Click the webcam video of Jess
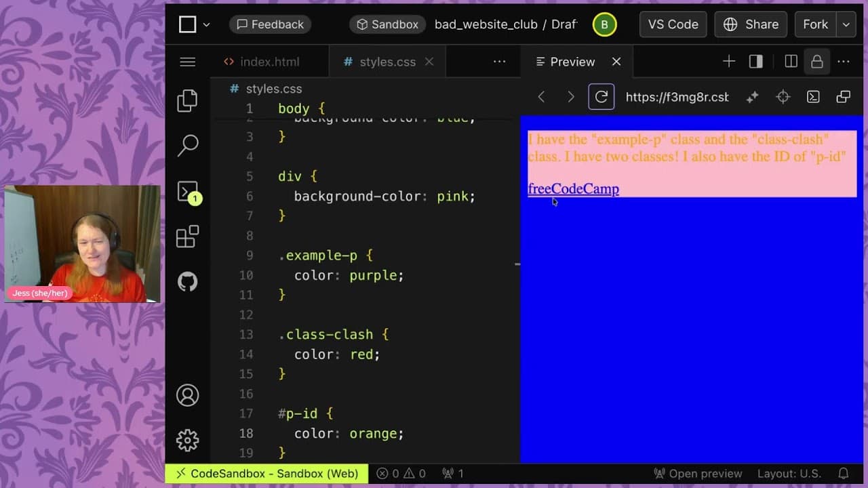This screenshot has width=868, height=488. (83, 243)
